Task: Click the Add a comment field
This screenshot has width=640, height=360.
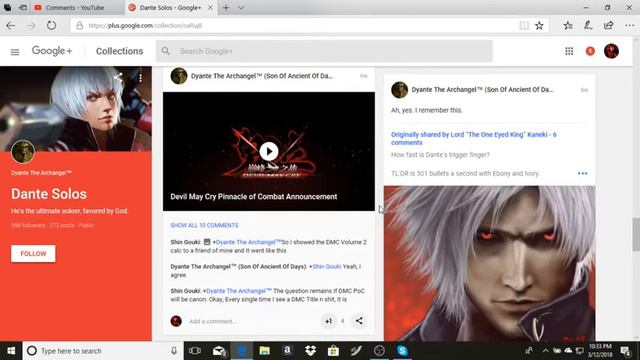Action: point(212,321)
